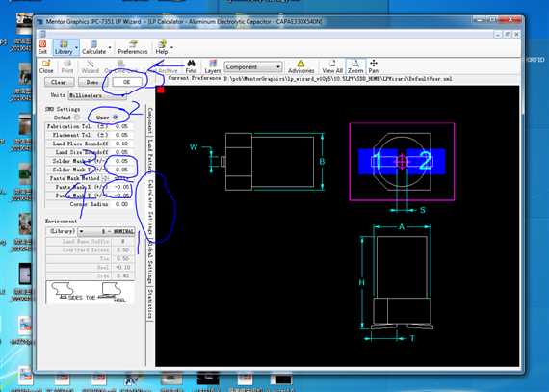Select the User radio button
This screenshot has height=392, width=549.
pos(116,118)
